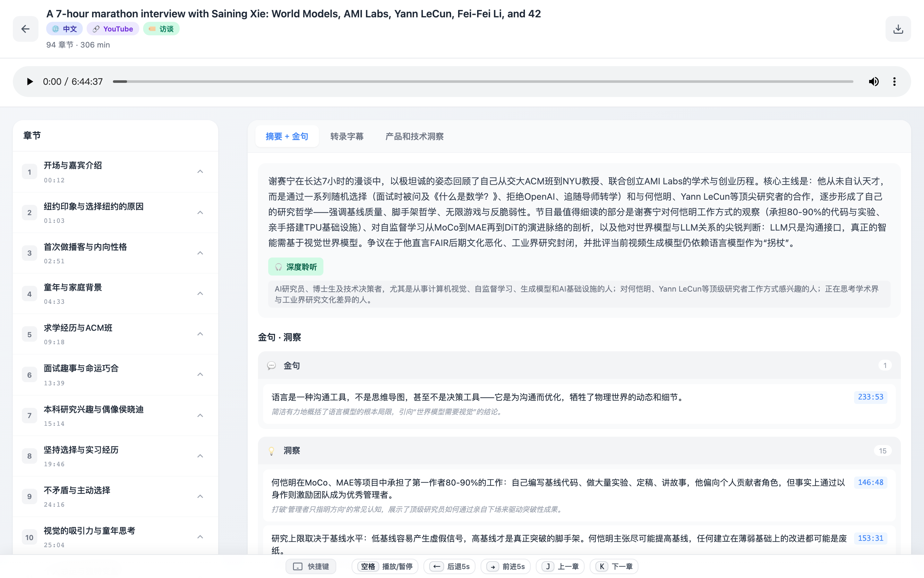Collapse chapter 求学经历与ACM班
This screenshot has width=924, height=578.
click(x=200, y=334)
